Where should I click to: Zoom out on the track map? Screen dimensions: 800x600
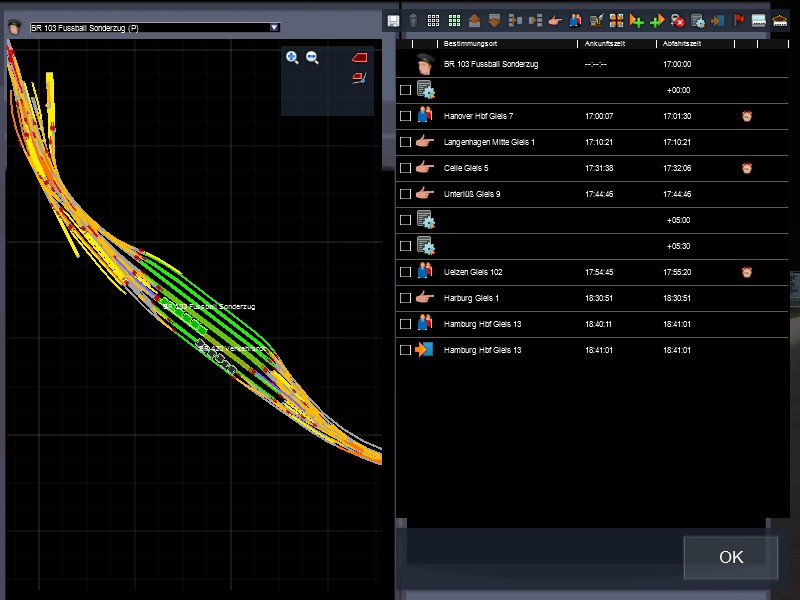(312, 58)
